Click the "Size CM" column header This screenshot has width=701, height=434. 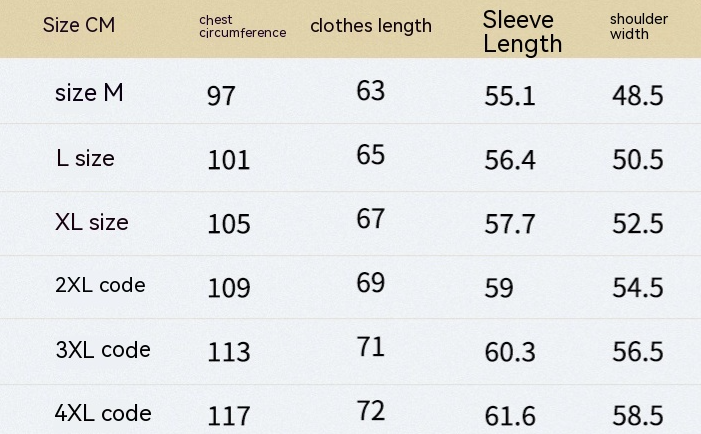coord(79,26)
